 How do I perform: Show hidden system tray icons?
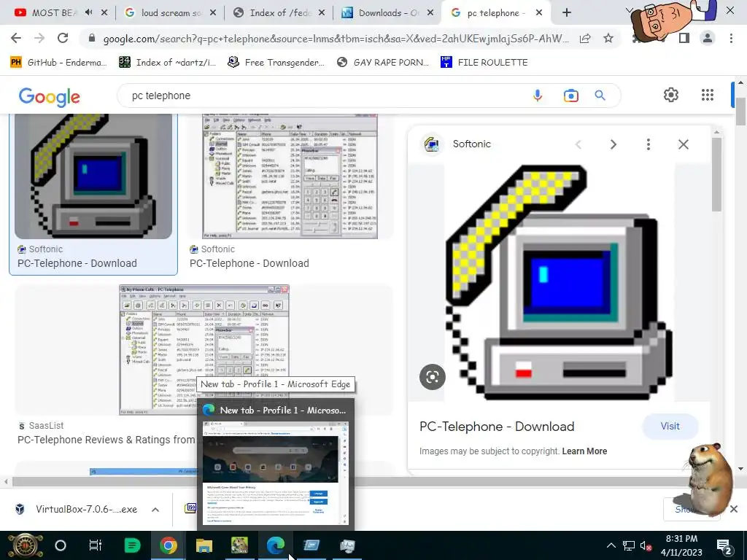tap(611, 545)
